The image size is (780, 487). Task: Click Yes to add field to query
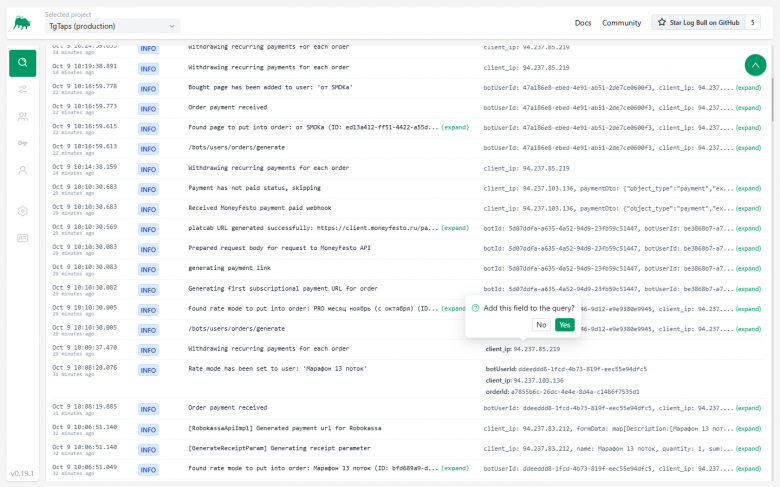click(x=565, y=325)
